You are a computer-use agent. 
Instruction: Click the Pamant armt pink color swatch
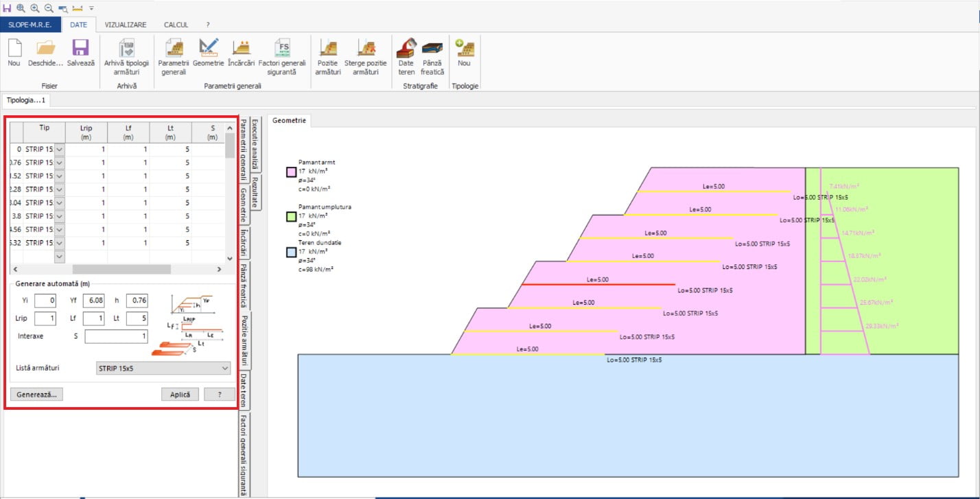291,172
